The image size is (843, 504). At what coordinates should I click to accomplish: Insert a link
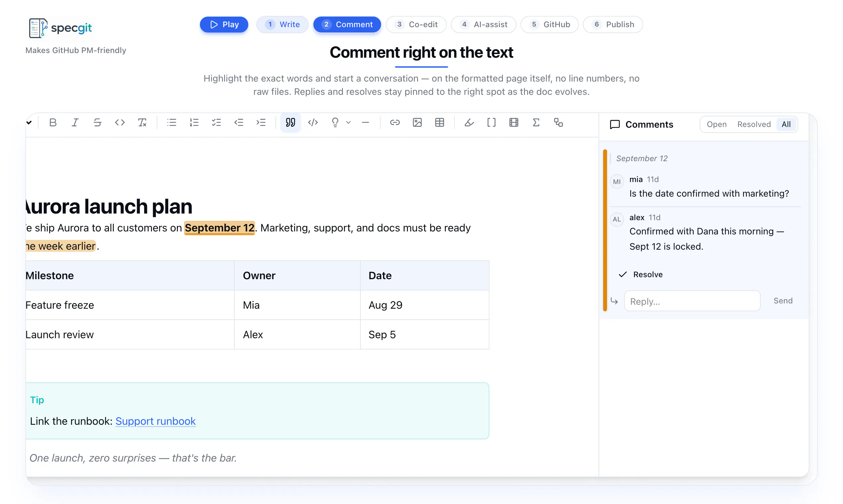tap(395, 123)
